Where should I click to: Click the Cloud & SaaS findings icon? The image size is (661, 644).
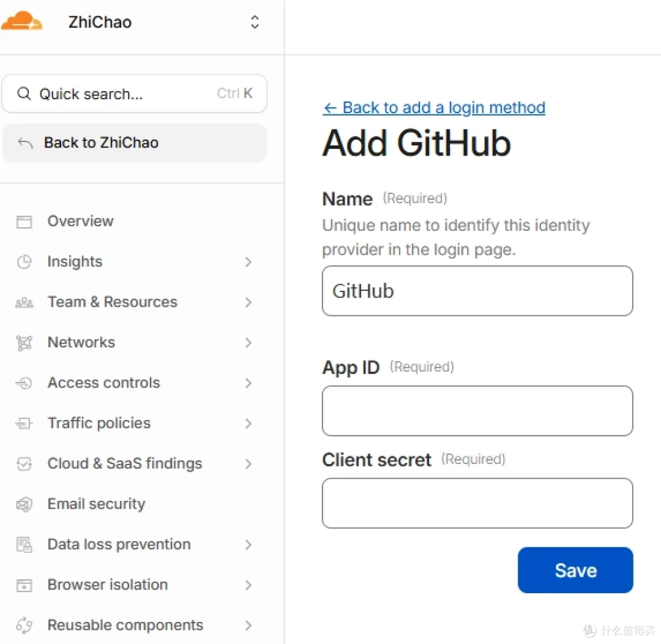(x=24, y=463)
